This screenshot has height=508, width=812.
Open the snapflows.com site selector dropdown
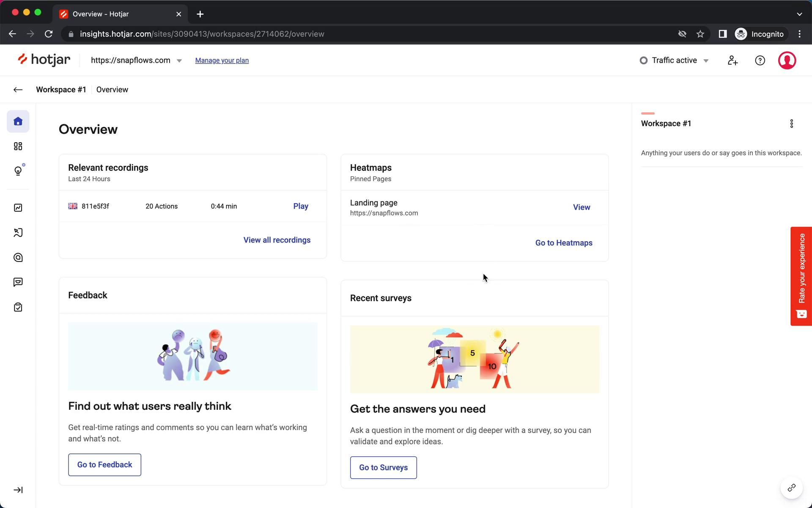point(136,61)
